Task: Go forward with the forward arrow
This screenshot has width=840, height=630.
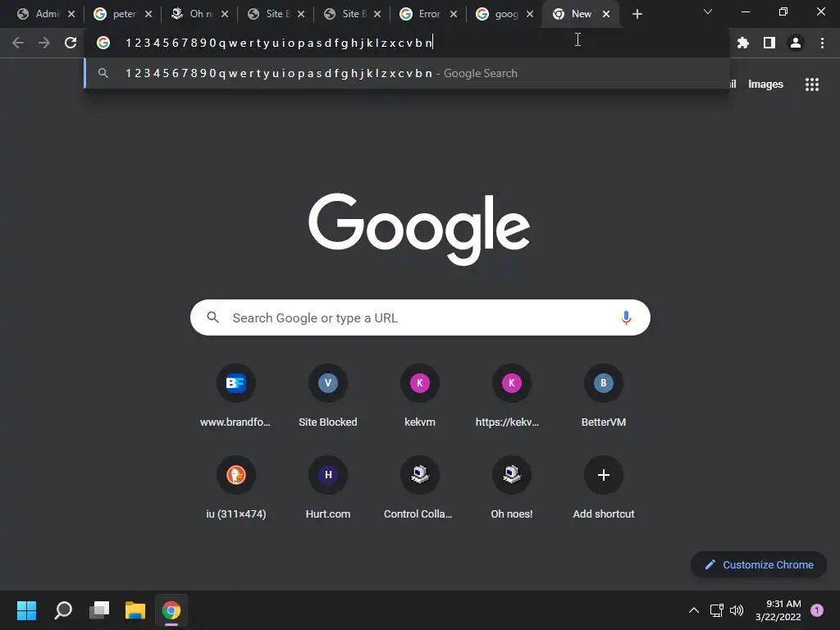Action: pos(44,43)
